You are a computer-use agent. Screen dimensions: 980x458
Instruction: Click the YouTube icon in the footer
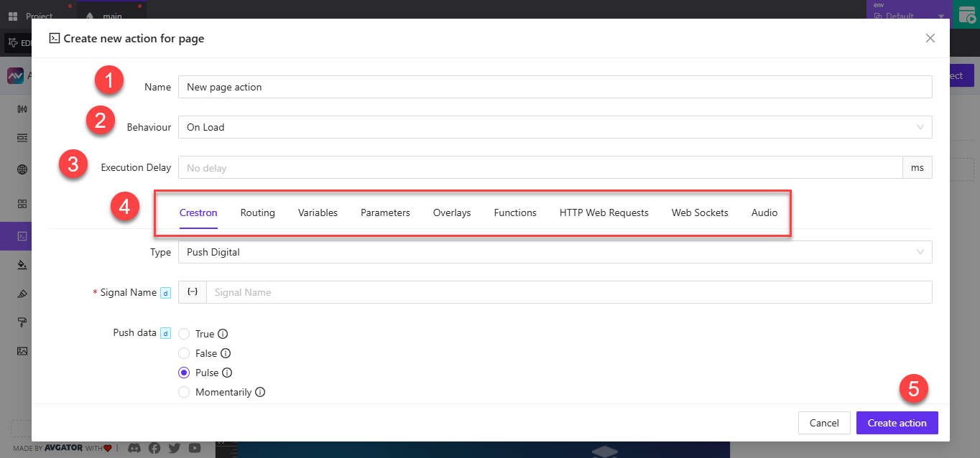tap(194, 448)
